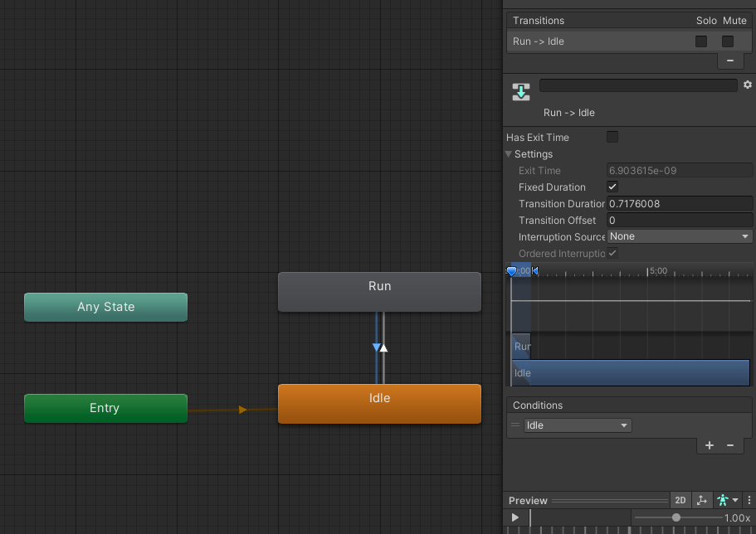The width and height of the screenshot is (756, 534).
Task: Play the transition preview
Action: pyautogui.click(x=515, y=517)
